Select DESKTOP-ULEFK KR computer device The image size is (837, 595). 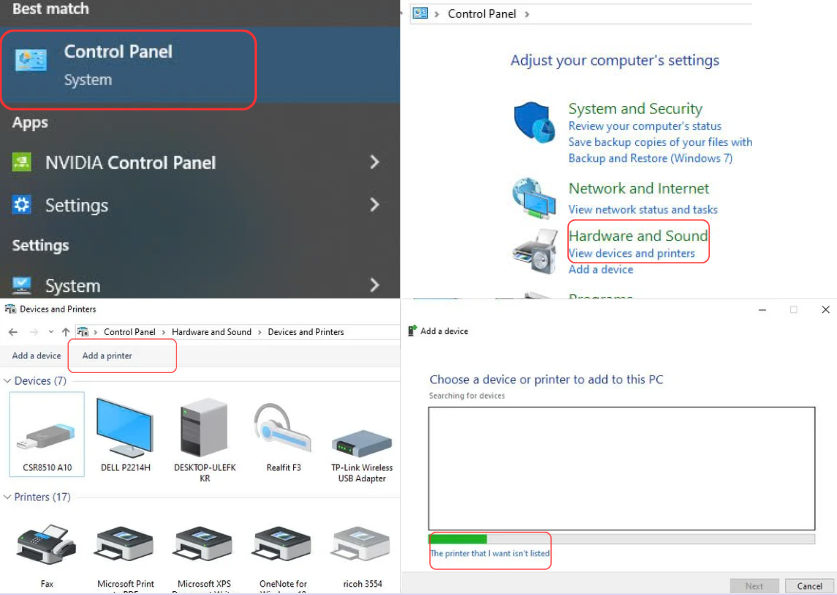(204, 441)
